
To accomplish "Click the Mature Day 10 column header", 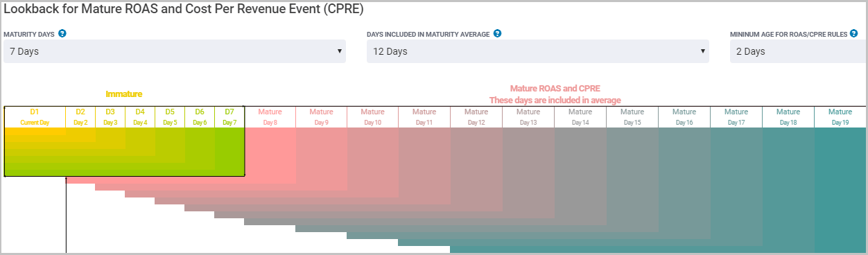I will pyautogui.click(x=373, y=116).
